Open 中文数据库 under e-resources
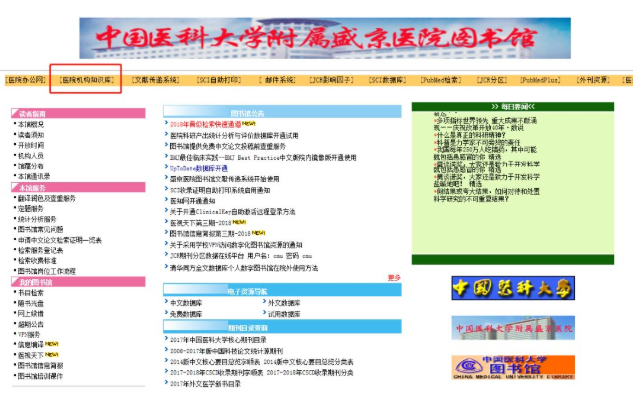Image resolution: width=642 pixels, height=411 pixels. pyautogui.click(x=186, y=303)
